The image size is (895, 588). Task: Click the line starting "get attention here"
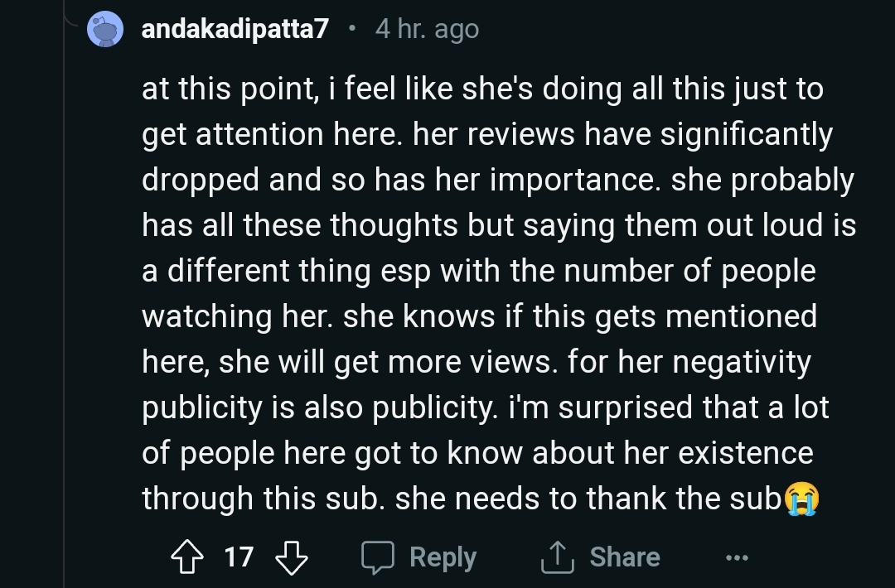(487, 135)
